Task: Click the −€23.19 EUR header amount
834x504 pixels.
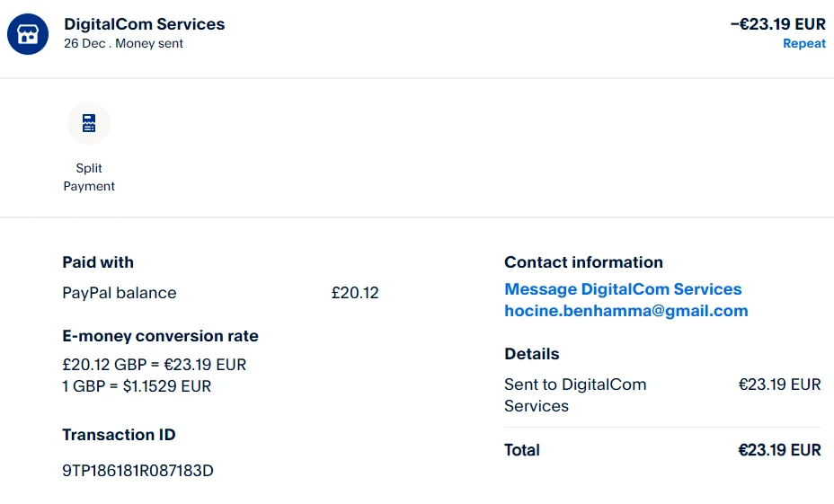Action: tap(777, 24)
